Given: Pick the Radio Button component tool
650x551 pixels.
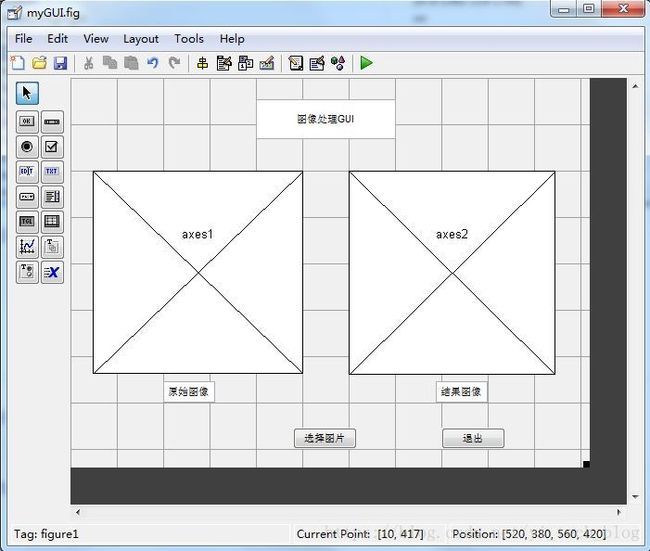Looking at the screenshot, I should pos(27,147).
